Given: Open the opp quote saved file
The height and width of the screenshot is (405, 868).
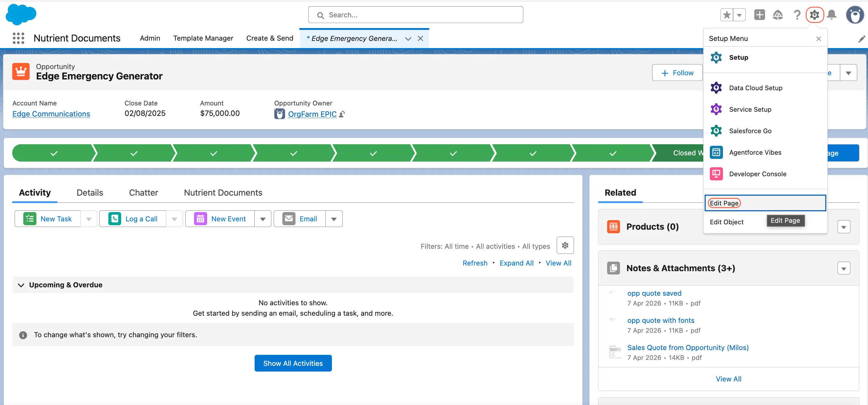Looking at the screenshot, I should [654, 293].
